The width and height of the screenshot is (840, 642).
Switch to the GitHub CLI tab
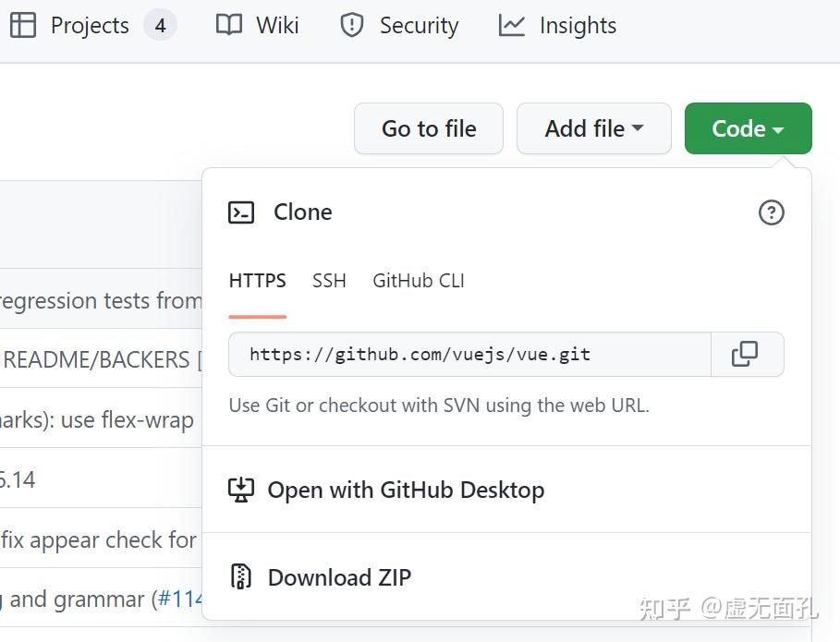[418, 281]
